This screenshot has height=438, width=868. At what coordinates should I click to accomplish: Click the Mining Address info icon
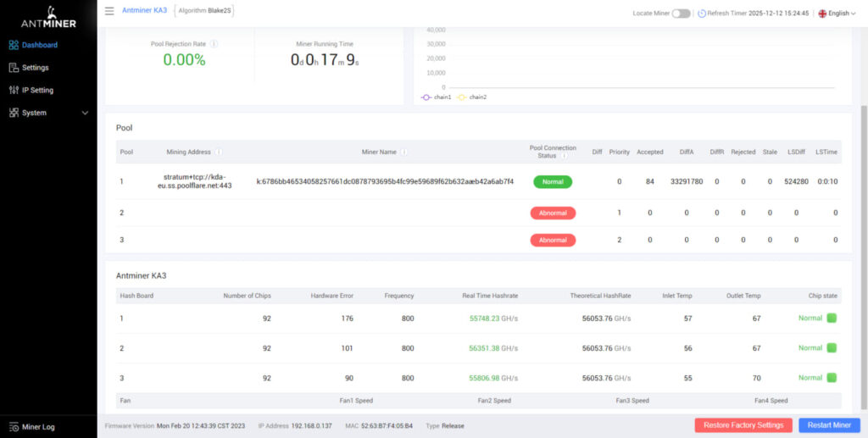pyautogui.click(x=219, y=152)
